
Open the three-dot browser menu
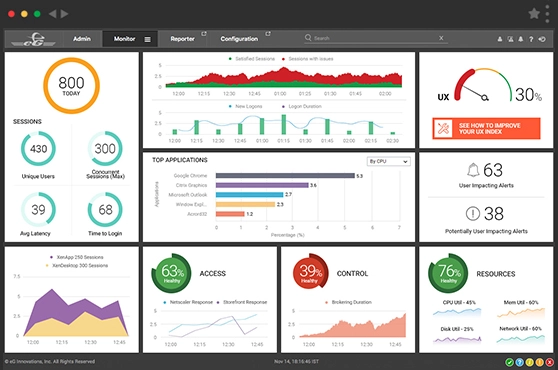tap(547, 14)
